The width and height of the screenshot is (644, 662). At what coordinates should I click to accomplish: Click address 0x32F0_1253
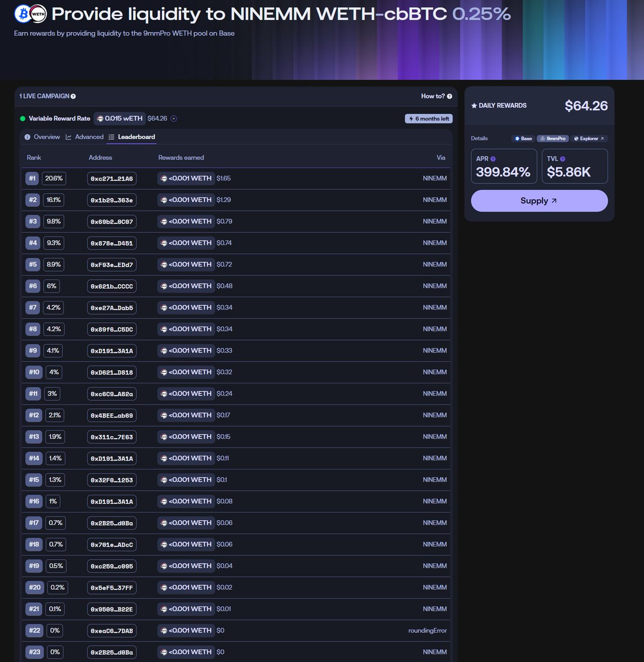point(112,479)
